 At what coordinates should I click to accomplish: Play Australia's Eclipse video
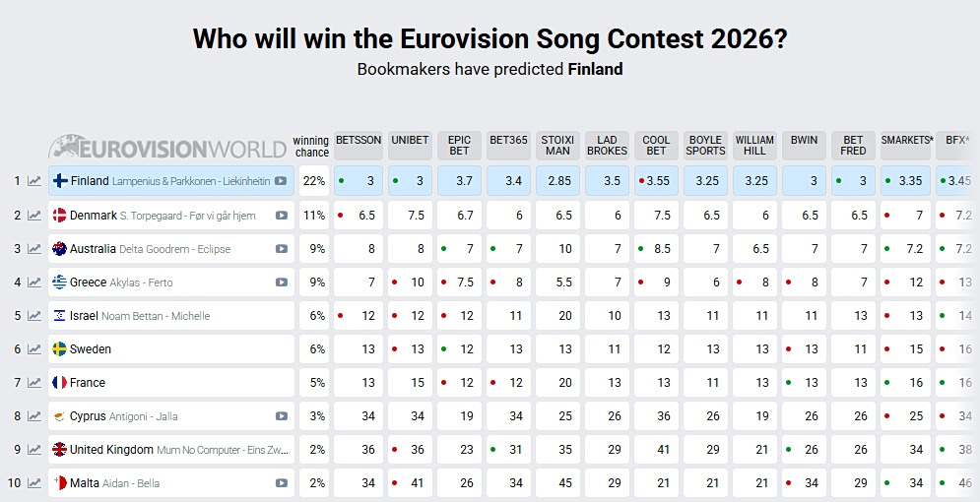pos(281,249)
